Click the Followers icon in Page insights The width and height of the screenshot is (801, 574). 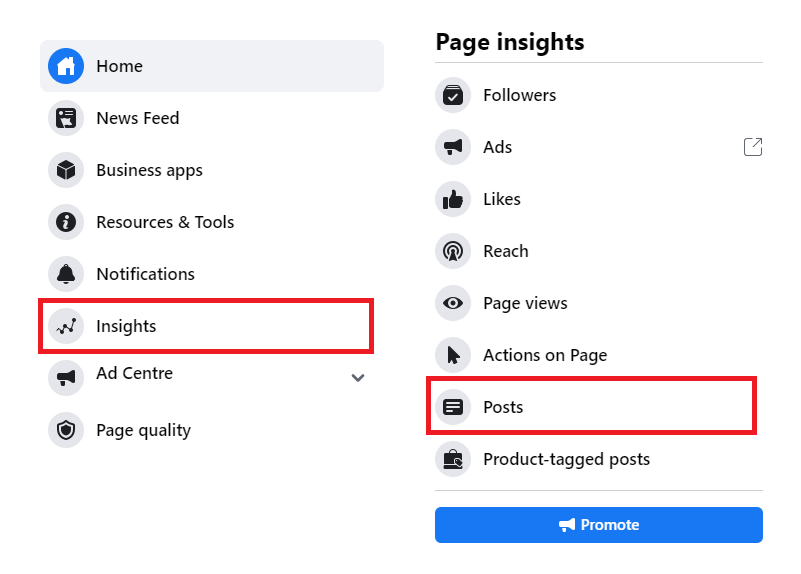[x=453, y=95]
